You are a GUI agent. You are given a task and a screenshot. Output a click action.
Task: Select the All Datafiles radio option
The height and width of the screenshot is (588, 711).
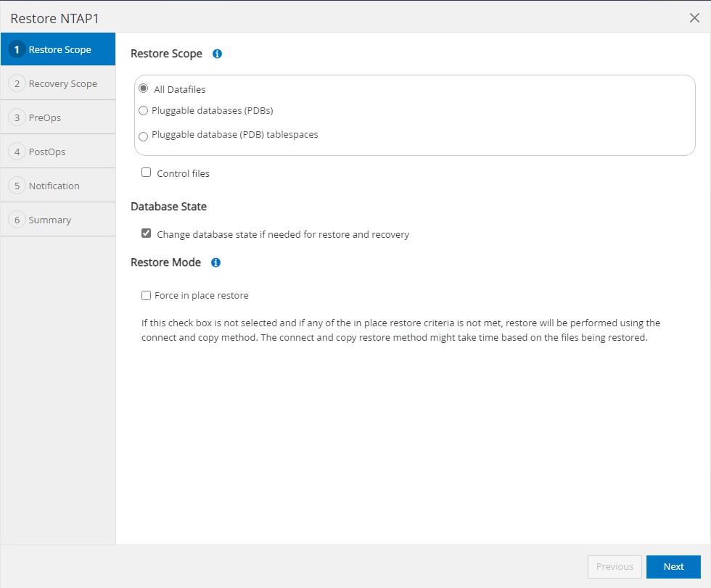144,88
